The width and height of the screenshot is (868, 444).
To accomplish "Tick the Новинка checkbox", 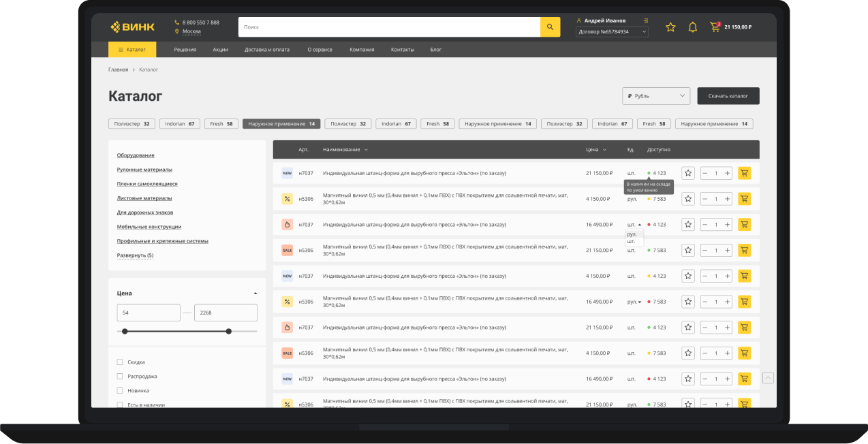I will 120,391.
